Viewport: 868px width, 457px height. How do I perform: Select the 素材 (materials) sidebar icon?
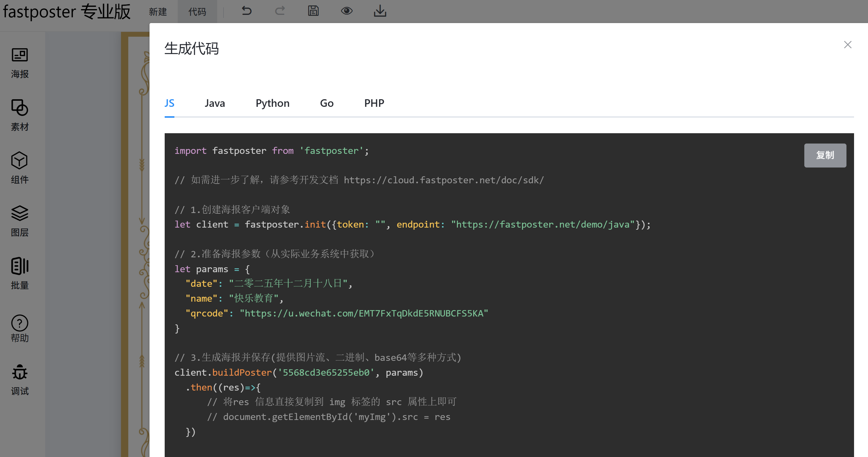pyautogui.click(x=19, y=115)
